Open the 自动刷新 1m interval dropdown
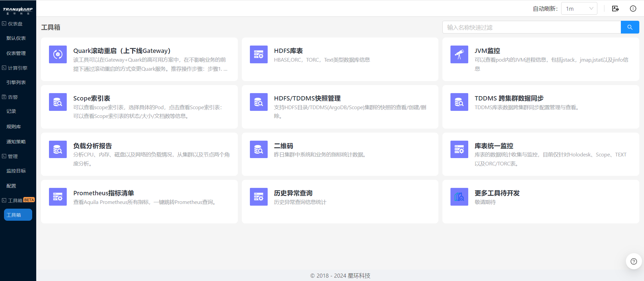 coord(579,9)
